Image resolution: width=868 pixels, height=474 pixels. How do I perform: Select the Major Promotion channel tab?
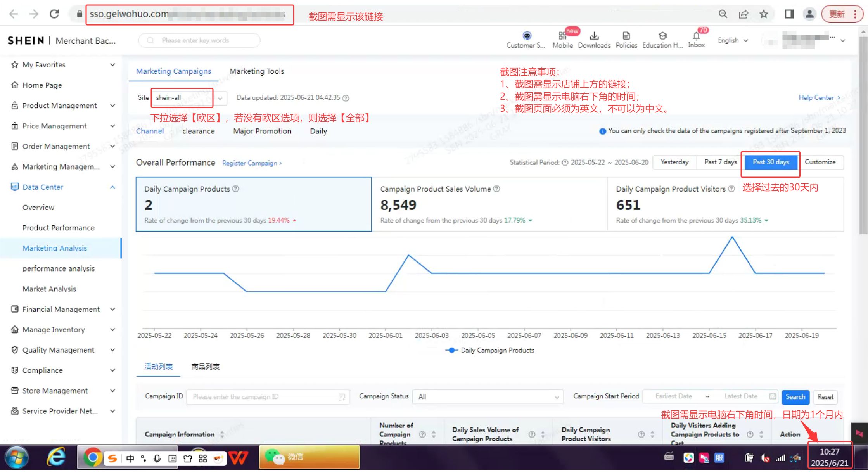pos(262,131)
